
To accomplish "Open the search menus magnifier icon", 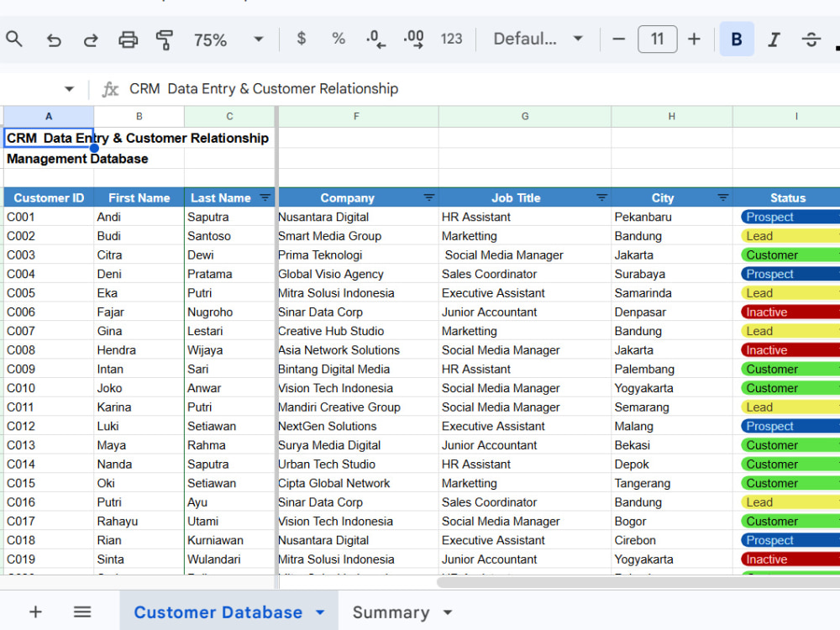I will [x=14, y=39].
